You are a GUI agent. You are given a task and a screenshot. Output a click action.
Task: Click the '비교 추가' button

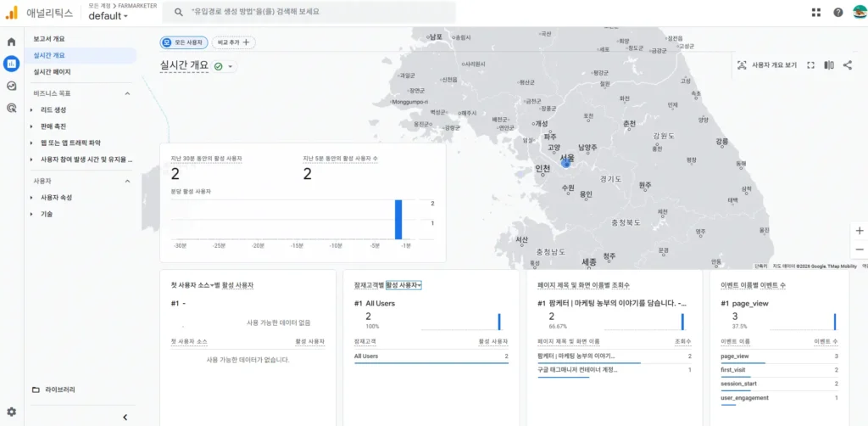click(234, 42)
